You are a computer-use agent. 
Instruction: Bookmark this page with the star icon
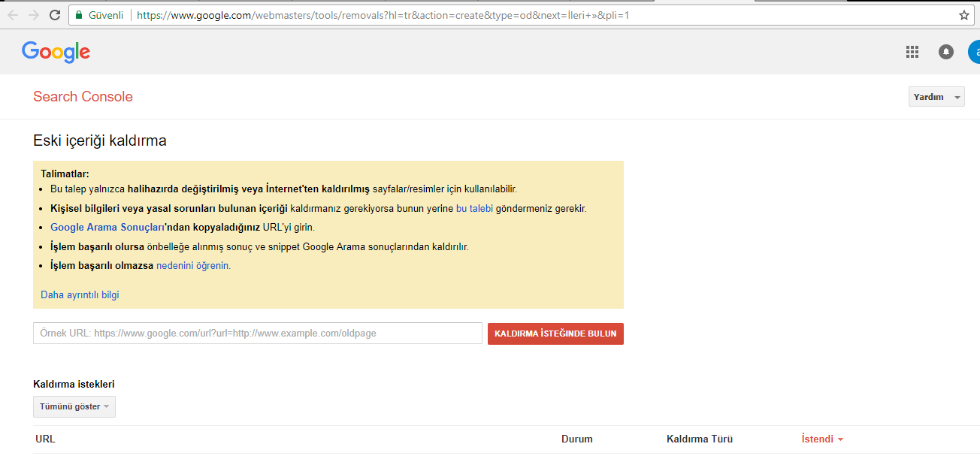tap(964, 15)
